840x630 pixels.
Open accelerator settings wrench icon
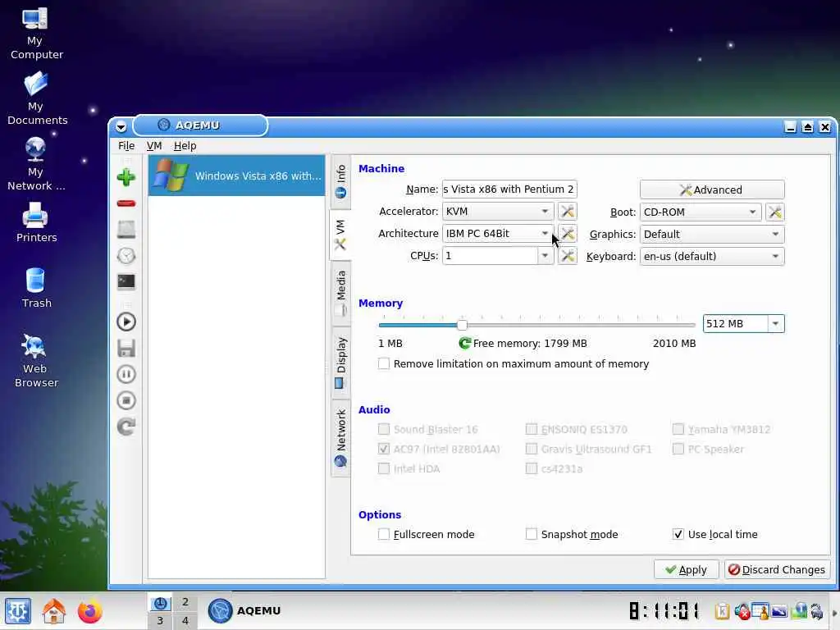[x=568, y=211]
